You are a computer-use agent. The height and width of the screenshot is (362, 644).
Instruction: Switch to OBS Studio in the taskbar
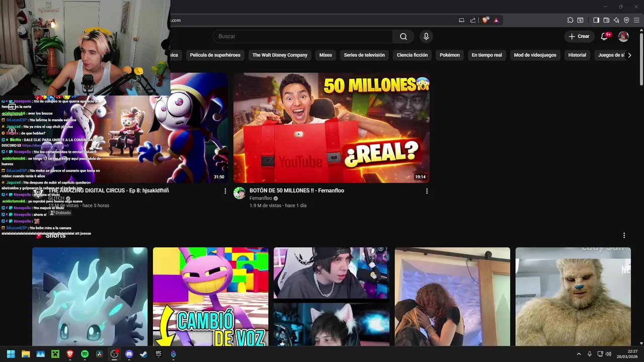click(x=114, y=354)
